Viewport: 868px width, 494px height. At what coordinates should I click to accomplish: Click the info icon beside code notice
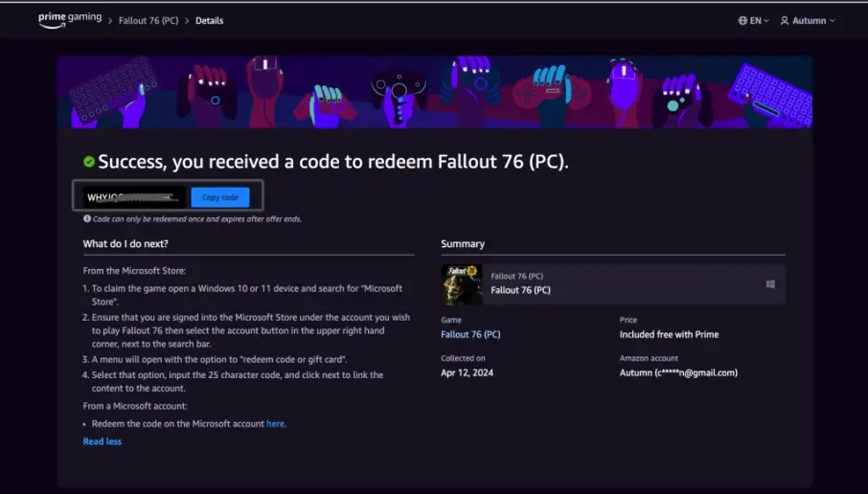(87, 218)
